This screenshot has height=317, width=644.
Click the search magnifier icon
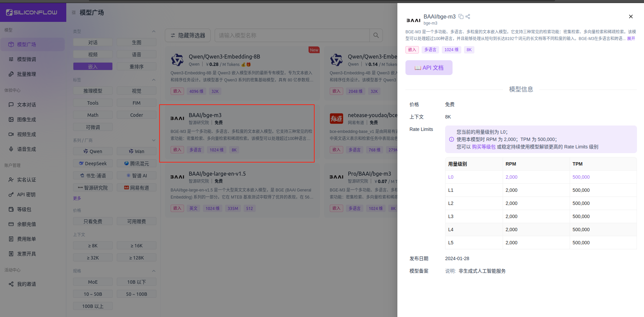click(x=376, y=35)
